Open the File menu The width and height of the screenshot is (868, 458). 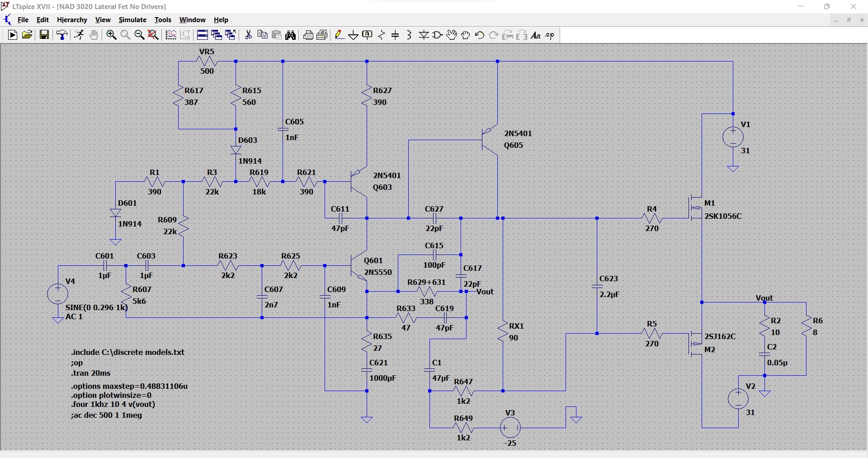pyautogui.click(x=23, y=20)
